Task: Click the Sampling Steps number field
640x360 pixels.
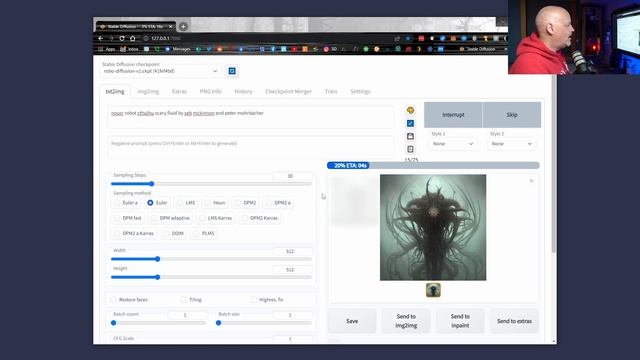Action: tap(292, 176)
